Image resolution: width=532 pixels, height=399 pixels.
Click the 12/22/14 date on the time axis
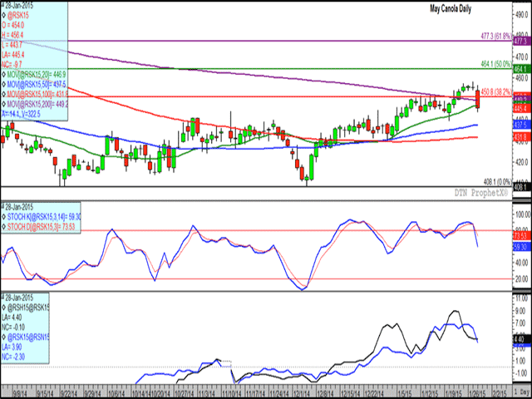[375, 392]
